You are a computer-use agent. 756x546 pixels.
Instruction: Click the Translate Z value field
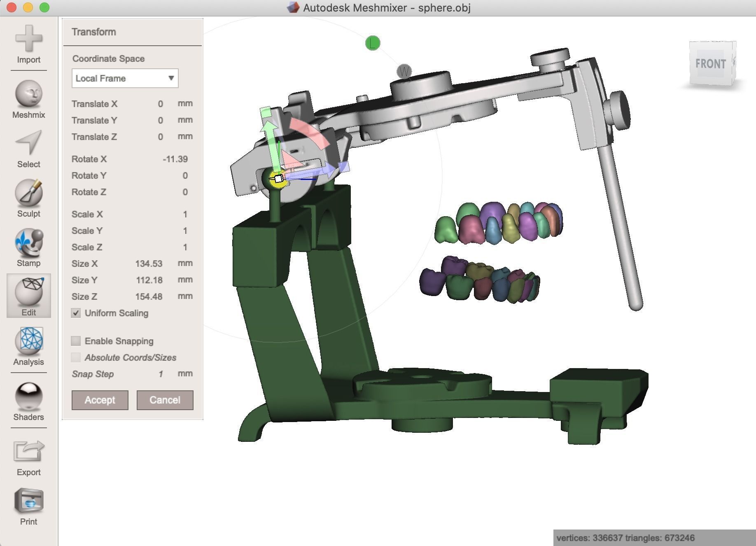tap(160, 137)
